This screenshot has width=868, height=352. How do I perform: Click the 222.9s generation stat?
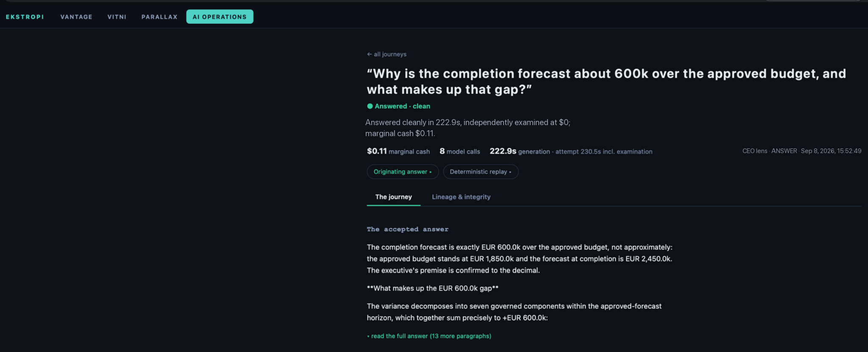coord(520,151)
